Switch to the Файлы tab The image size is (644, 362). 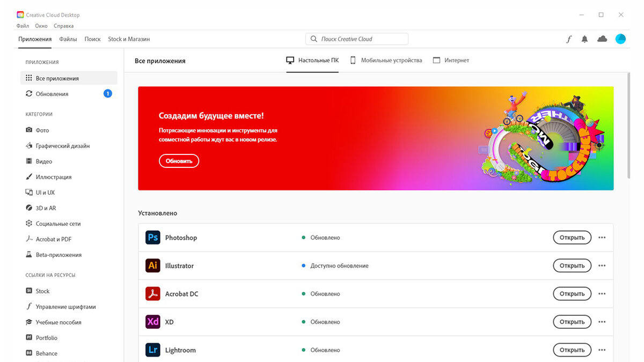tap(68, 39)
